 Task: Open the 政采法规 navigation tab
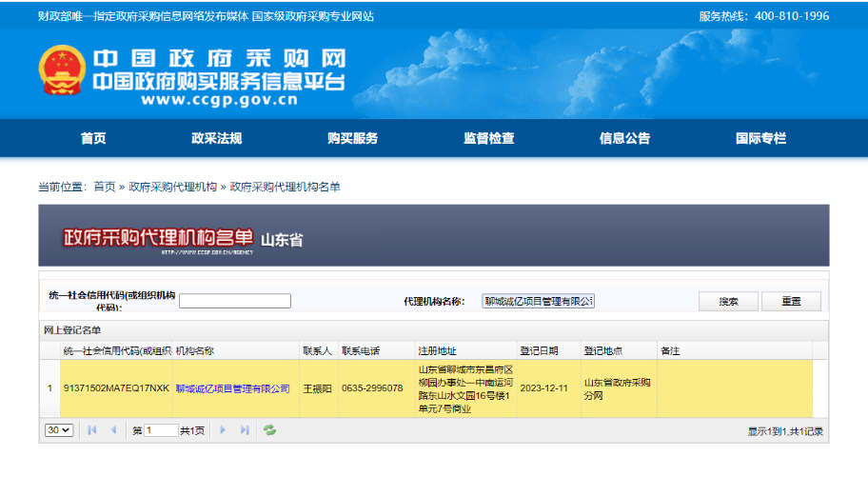tap(217, 138)
